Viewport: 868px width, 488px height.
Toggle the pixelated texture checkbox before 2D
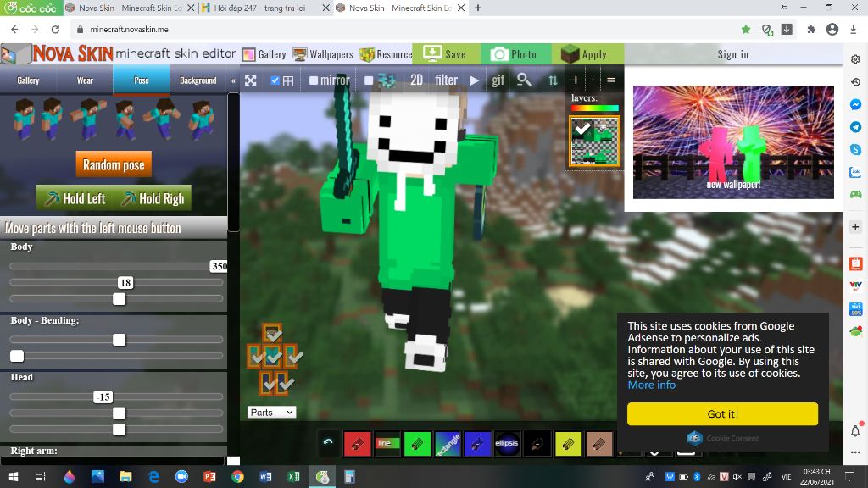[369, 80]
